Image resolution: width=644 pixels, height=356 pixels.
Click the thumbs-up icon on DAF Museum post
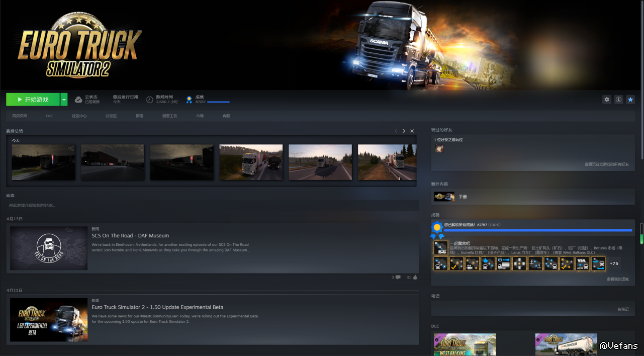(415, 278)
